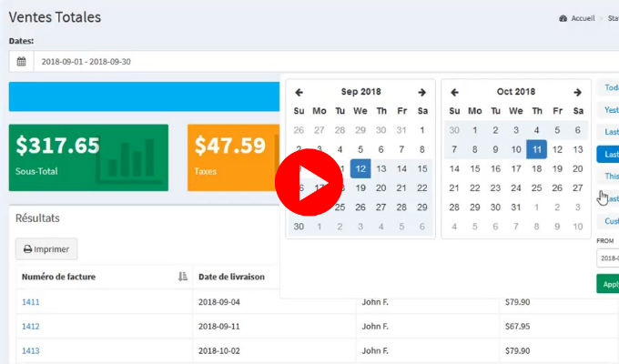The image size is (619, 364).
Task: Select September 29 in the Sep 2018 calendar
Action: point(422,207)
